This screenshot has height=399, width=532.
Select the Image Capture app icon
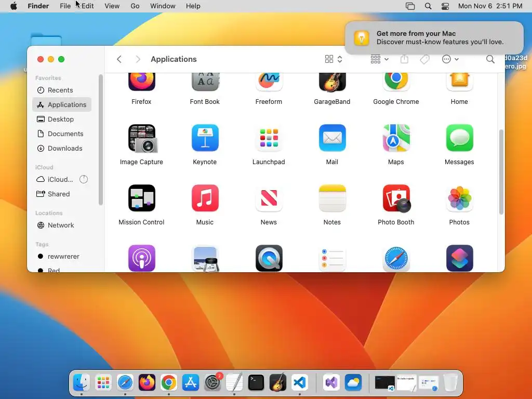[142, 138]
